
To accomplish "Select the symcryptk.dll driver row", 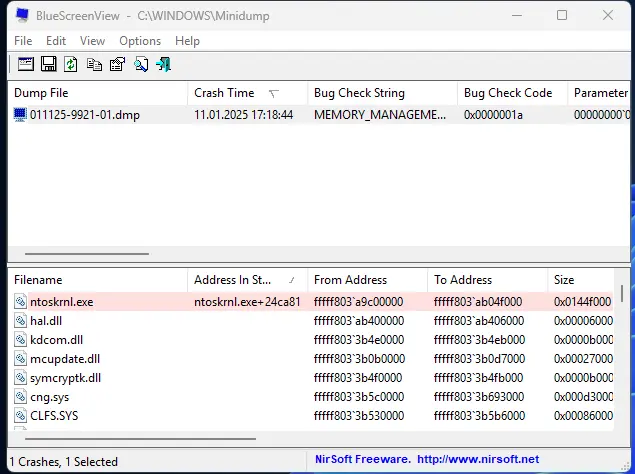I will [x=311, y=378].
